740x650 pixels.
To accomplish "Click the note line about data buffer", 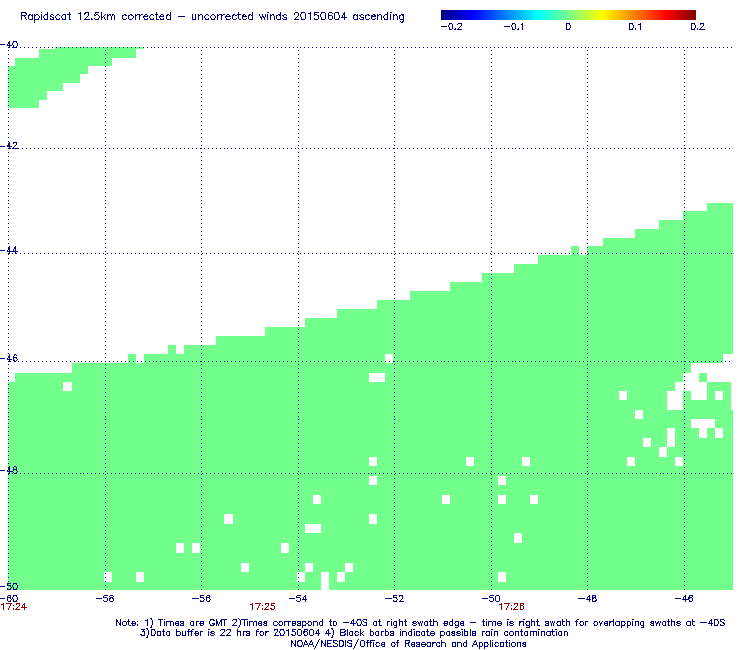I will pos(354,633).
